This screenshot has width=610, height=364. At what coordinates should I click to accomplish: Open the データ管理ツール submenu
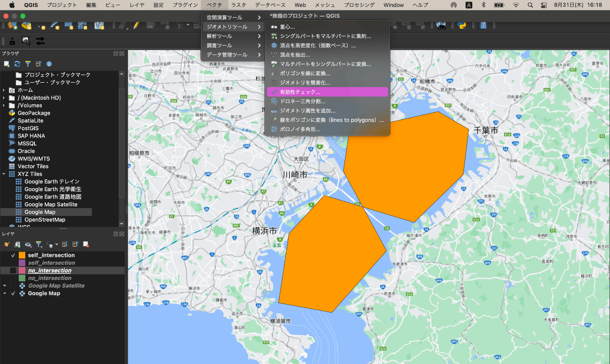pos(233,55)
